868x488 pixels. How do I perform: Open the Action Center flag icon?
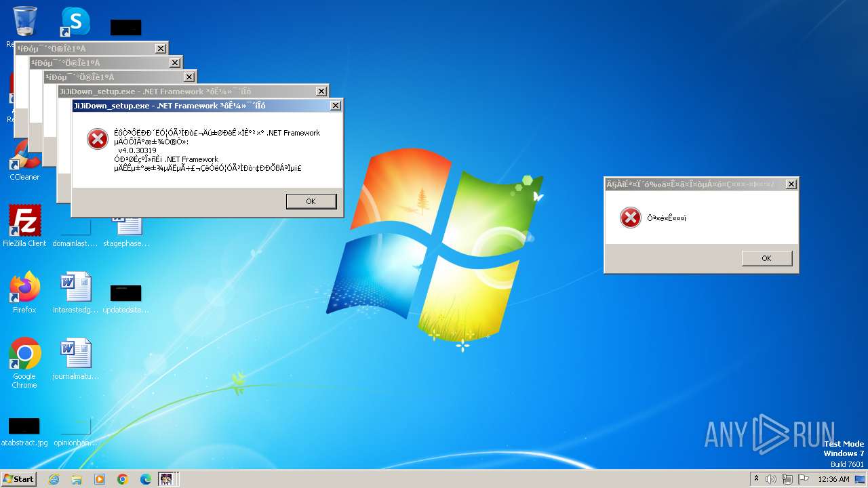[803, 479]
